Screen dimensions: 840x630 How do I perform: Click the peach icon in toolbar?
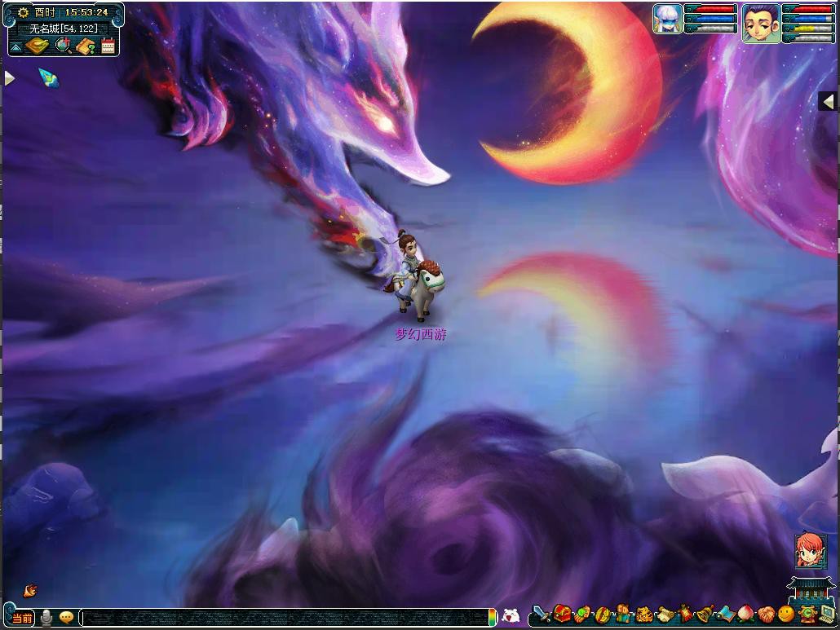tap(745, 615)
